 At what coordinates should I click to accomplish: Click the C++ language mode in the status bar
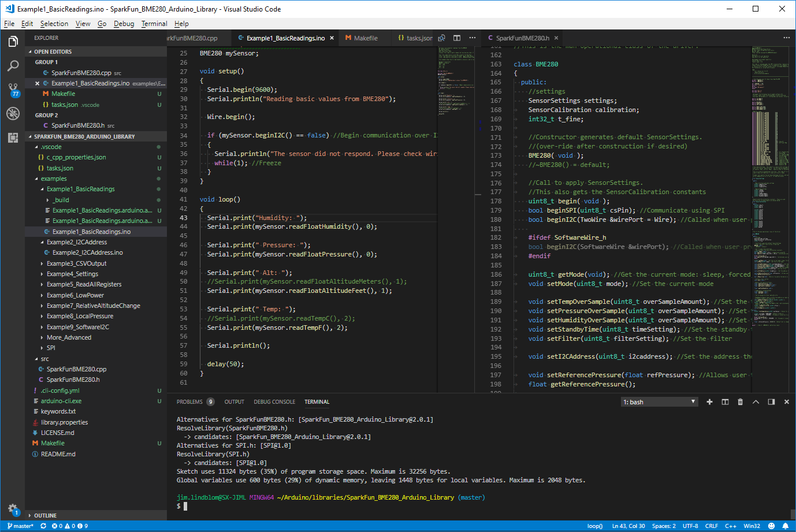[x=731, y=526]
